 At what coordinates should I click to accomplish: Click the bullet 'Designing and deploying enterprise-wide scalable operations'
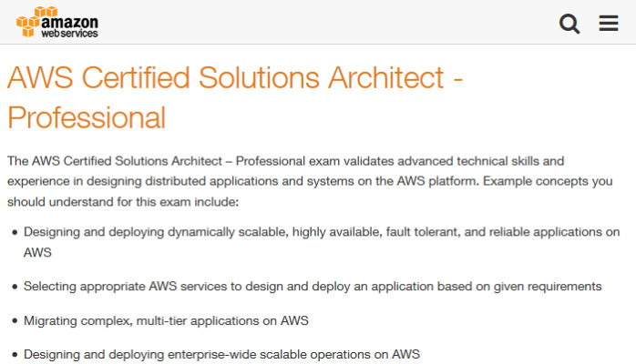pyautogui.click(x=221, y=354)
